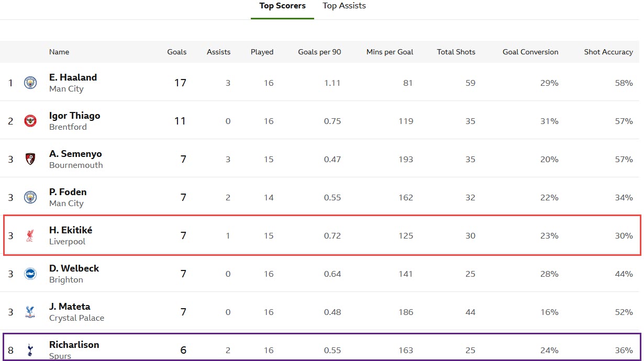Click J. Mateta's player name
This screenshot has width=644, height=361.
click(70, 307)
